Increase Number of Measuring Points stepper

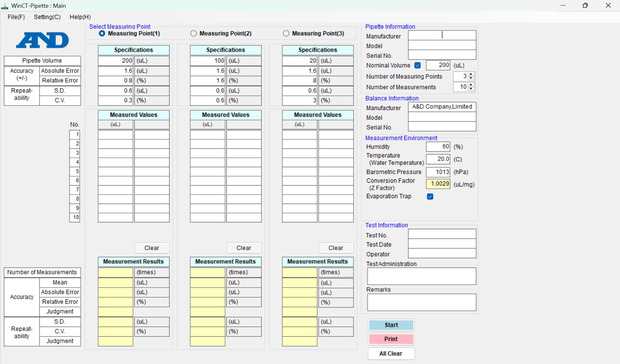pos(471,75)
